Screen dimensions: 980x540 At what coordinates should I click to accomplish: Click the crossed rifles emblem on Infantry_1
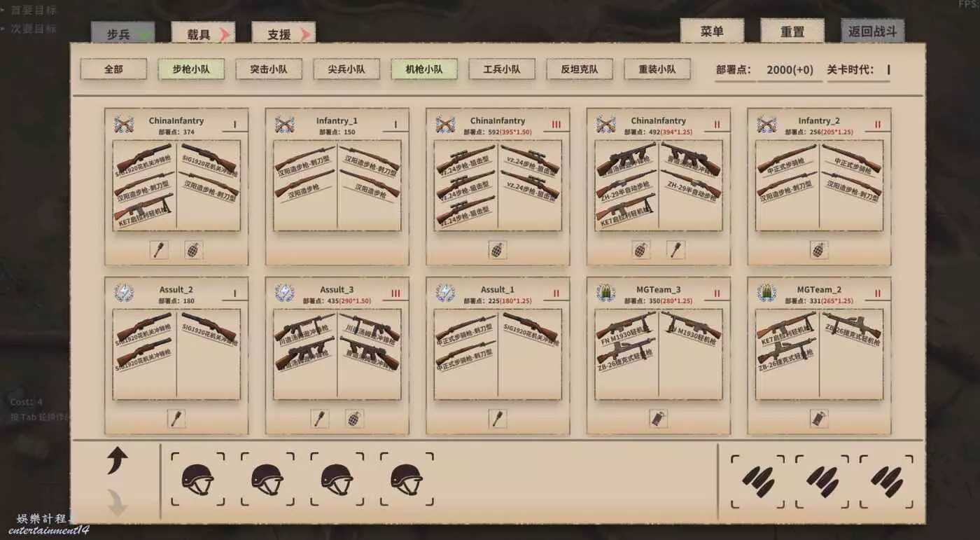[x=284, y=125]
